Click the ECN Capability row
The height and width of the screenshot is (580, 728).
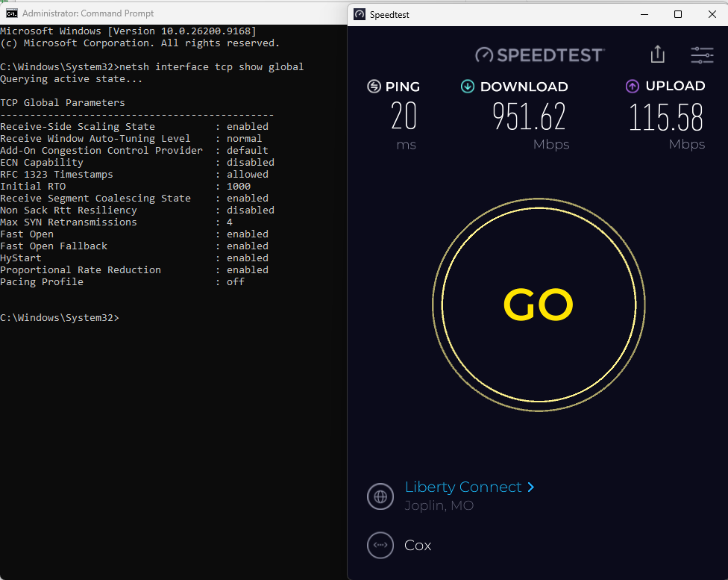(x=137, y=162)
